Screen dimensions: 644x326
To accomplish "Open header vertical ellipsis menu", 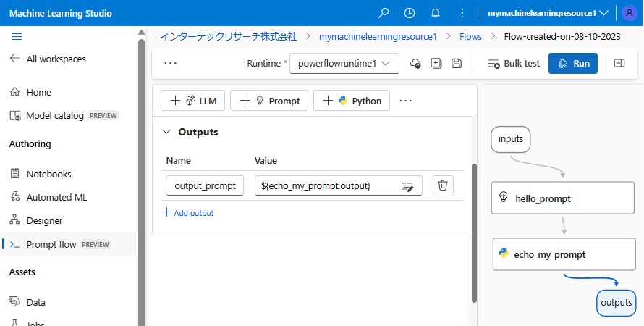I will [x=462, y=13].
